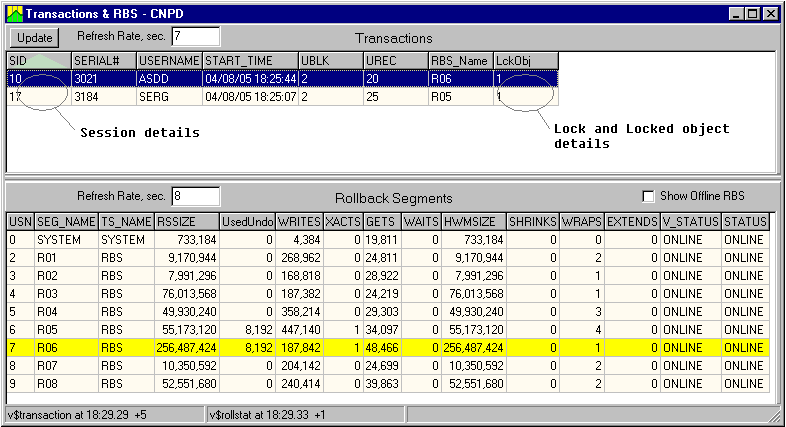
Task: Click serial number 3184
Action: click(104, 97)
